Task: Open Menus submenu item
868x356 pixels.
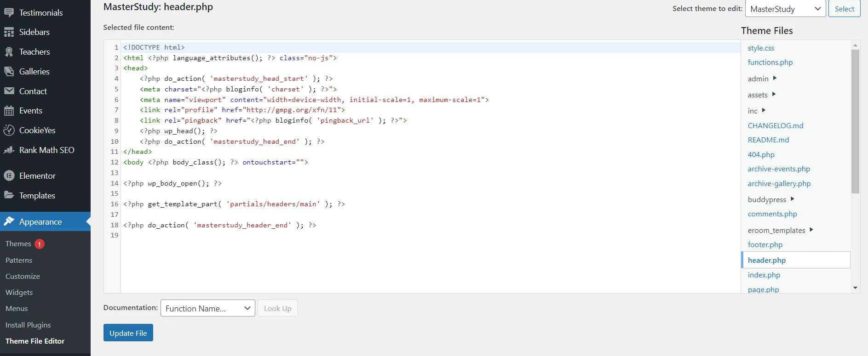Action: [x=17, y=309]
